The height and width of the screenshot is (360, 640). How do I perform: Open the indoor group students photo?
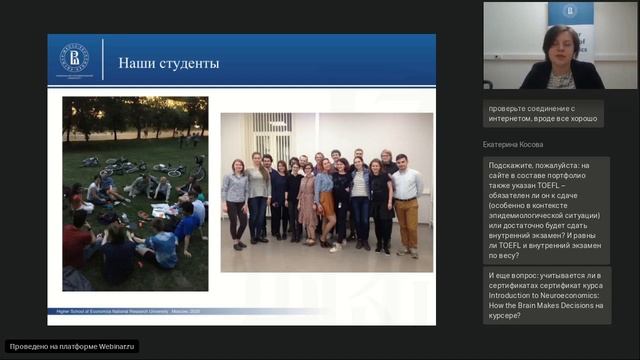[x=327, y=192]
